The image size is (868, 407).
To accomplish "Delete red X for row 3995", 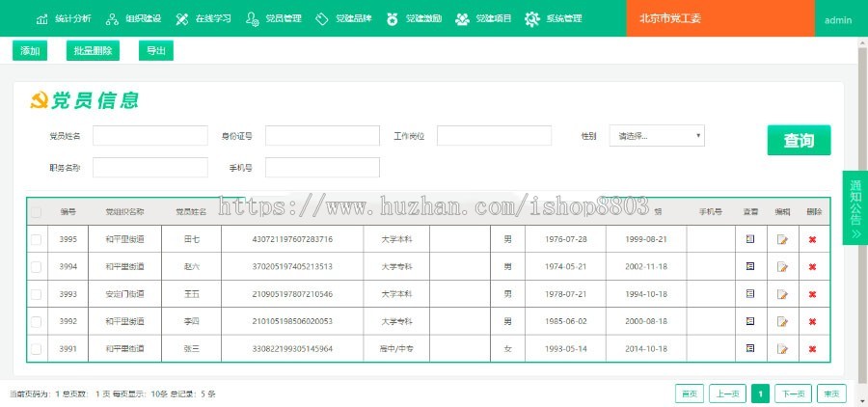I will [x=812, y=239].
